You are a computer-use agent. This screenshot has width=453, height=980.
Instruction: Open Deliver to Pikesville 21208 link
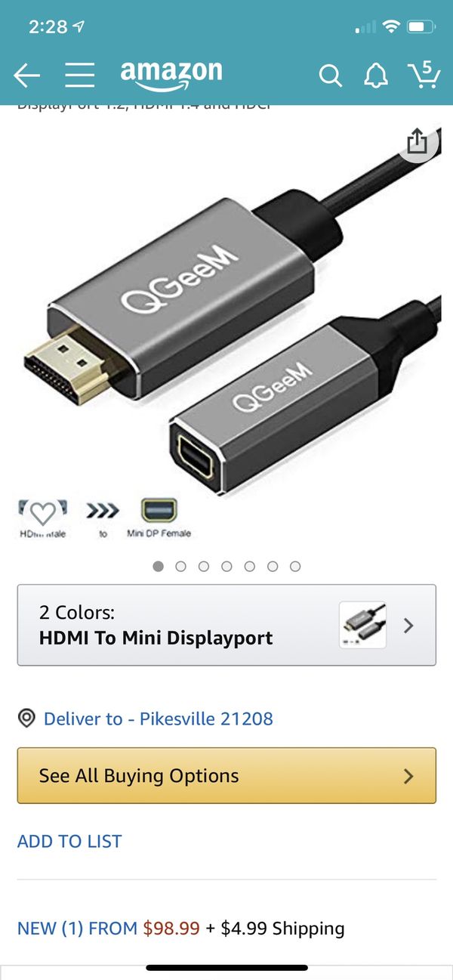pyautogui.click(x=159, y=718)
